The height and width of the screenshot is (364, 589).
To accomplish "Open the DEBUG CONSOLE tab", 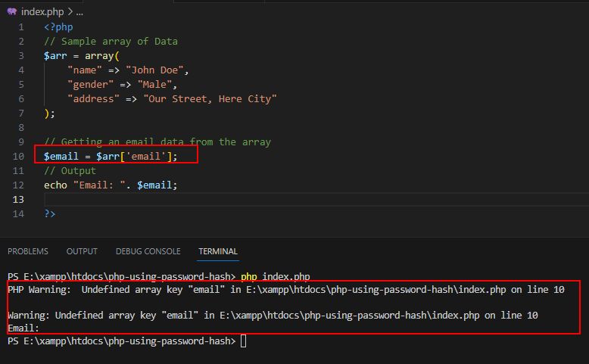I will pyautogui.click(x=148, y=251).
